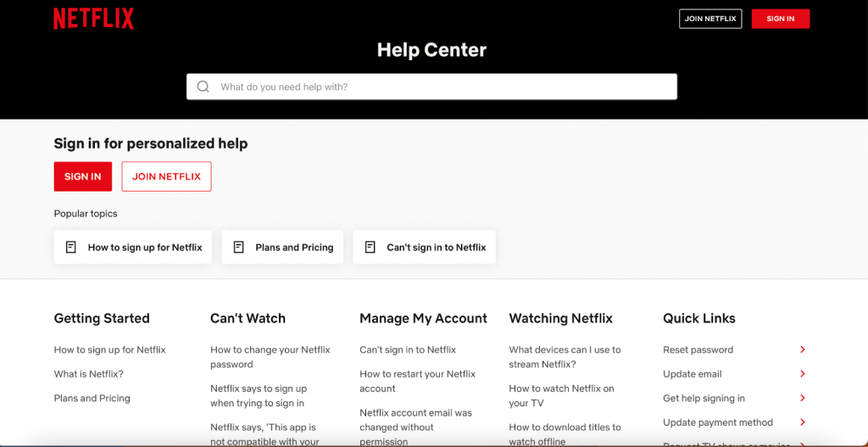This screenshot has width=868, height=447.
Task: Click the 'Getting Started' section heading
Action: [x=102, y=318]
